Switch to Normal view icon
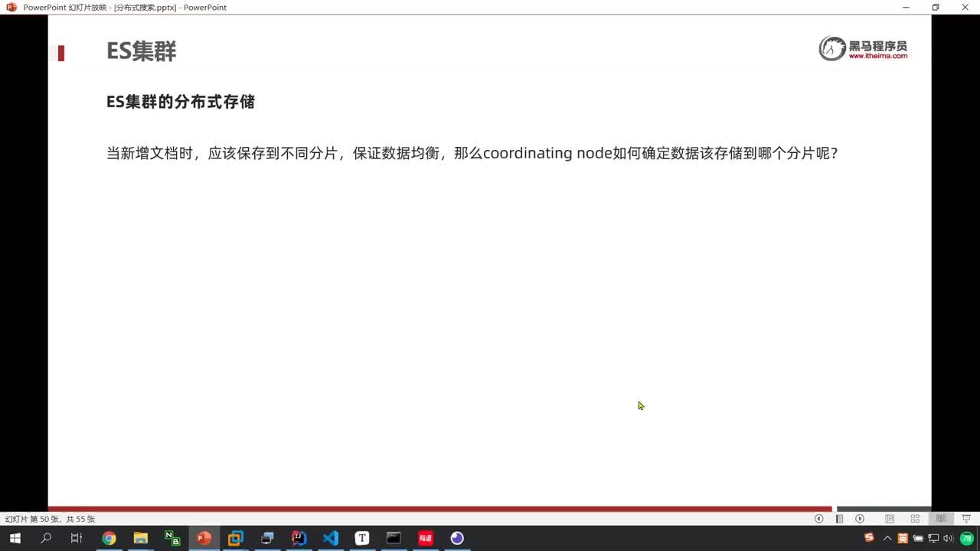Screen dimensions: 980x551 890,519
